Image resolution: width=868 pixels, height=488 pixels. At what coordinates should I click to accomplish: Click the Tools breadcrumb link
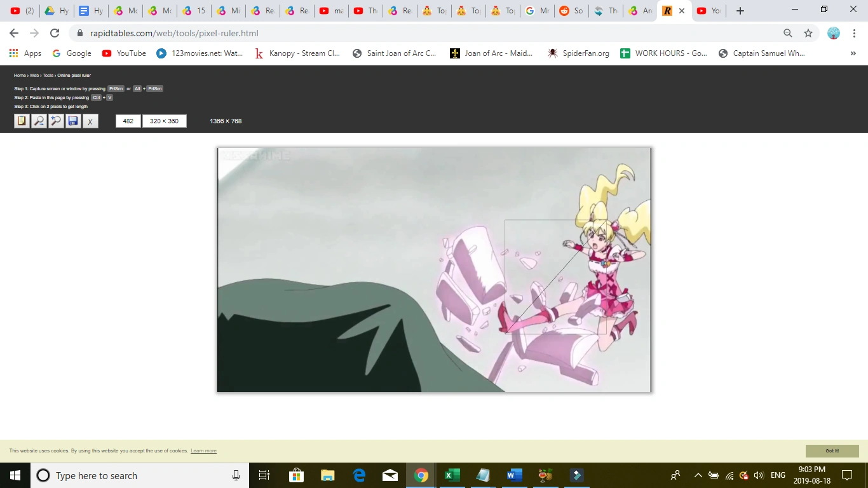click(48, 76)
